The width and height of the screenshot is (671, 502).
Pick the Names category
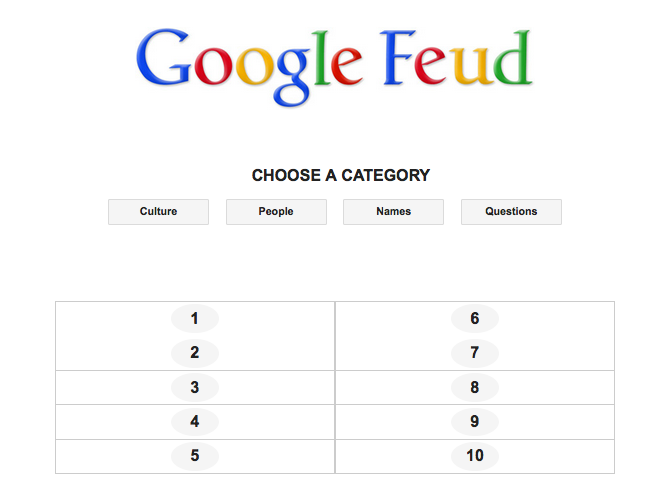393,212
